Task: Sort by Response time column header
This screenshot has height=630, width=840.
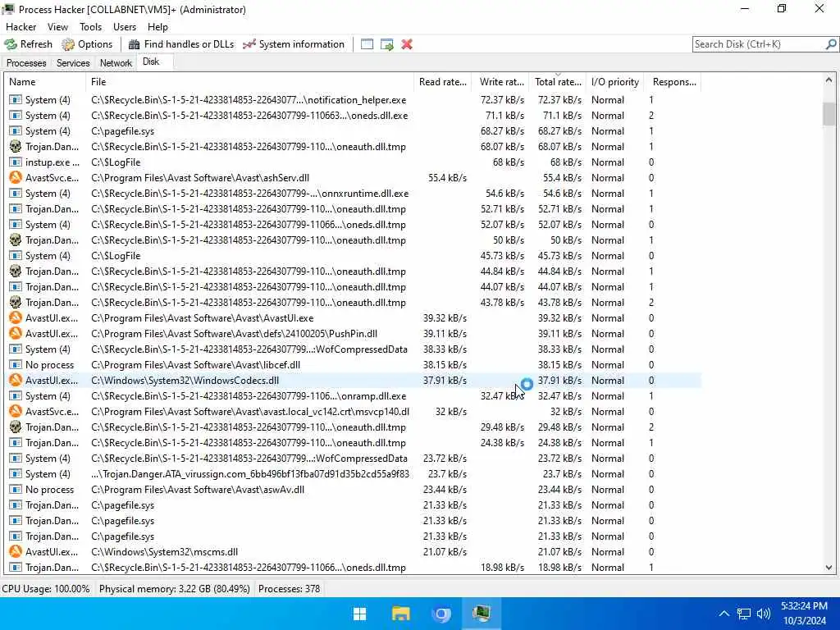Action: (x=673, y=82)
